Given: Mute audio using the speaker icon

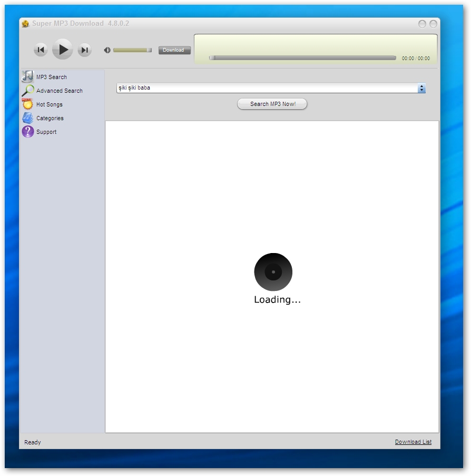Looking at the screenshot, I should click(107, 50).
